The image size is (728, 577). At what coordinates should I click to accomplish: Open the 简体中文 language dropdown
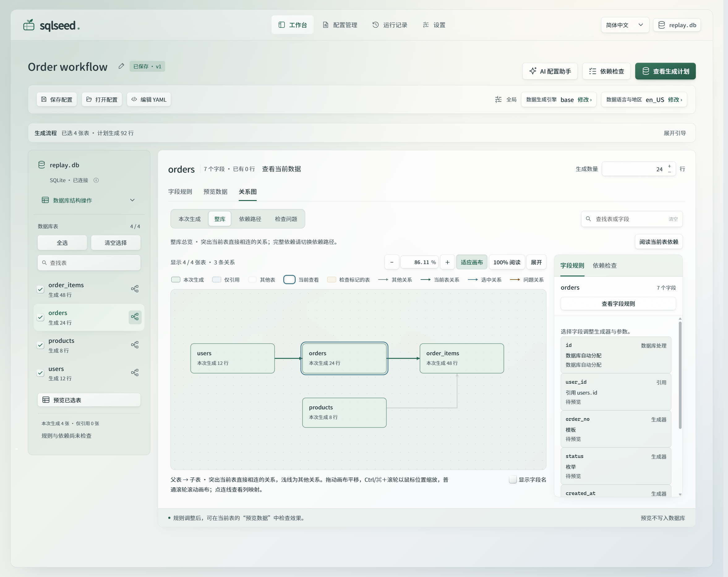point(625,25)
